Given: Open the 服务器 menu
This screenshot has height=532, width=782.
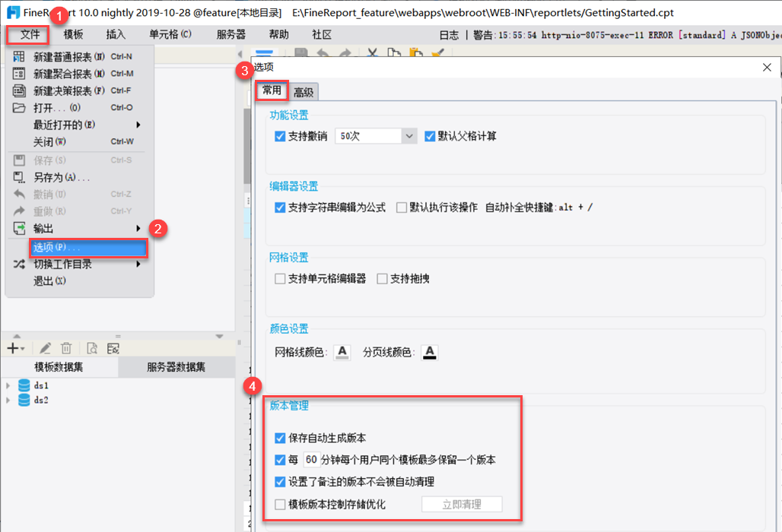Looking at the screenshot, I should pos(231,34).
